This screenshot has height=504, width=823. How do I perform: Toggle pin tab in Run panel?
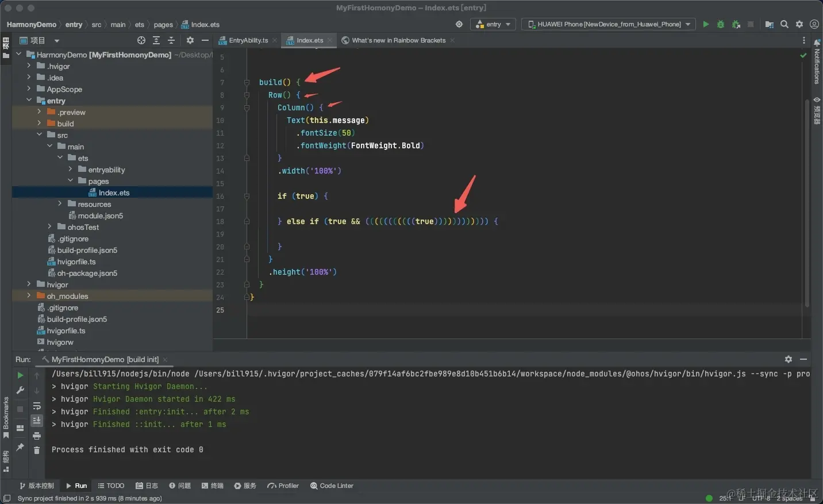tap(20, 447)
